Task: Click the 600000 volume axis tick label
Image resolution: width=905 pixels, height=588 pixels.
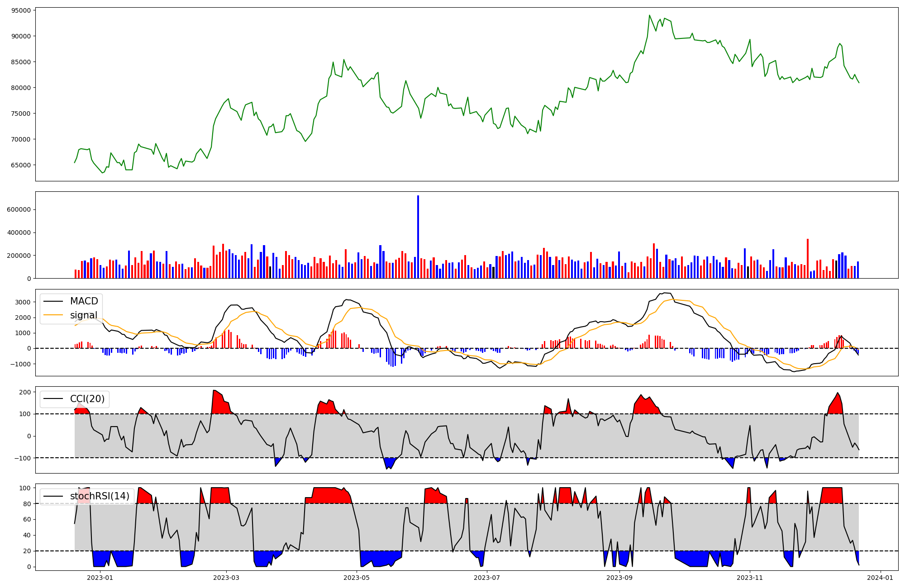Action: pos(19,210)
